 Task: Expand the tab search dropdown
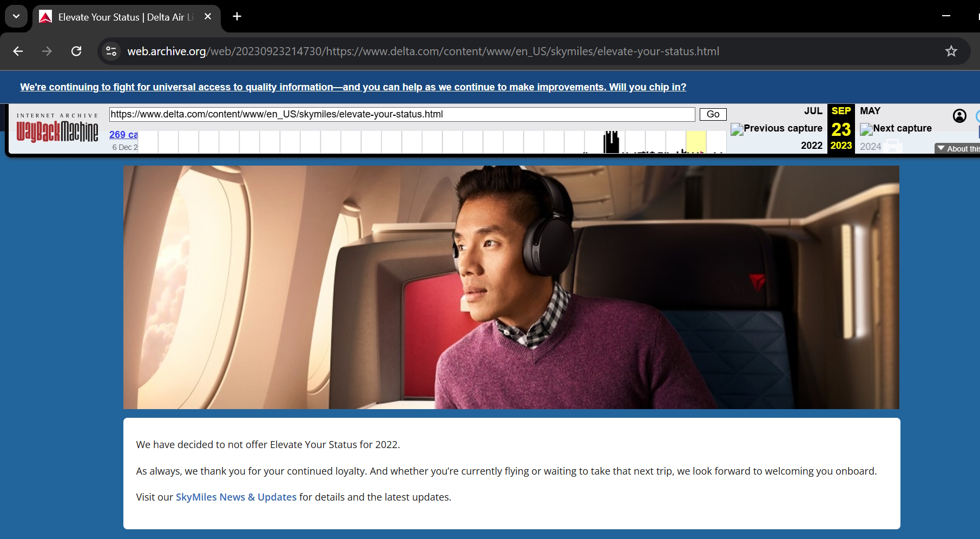[x=16, y=17]
